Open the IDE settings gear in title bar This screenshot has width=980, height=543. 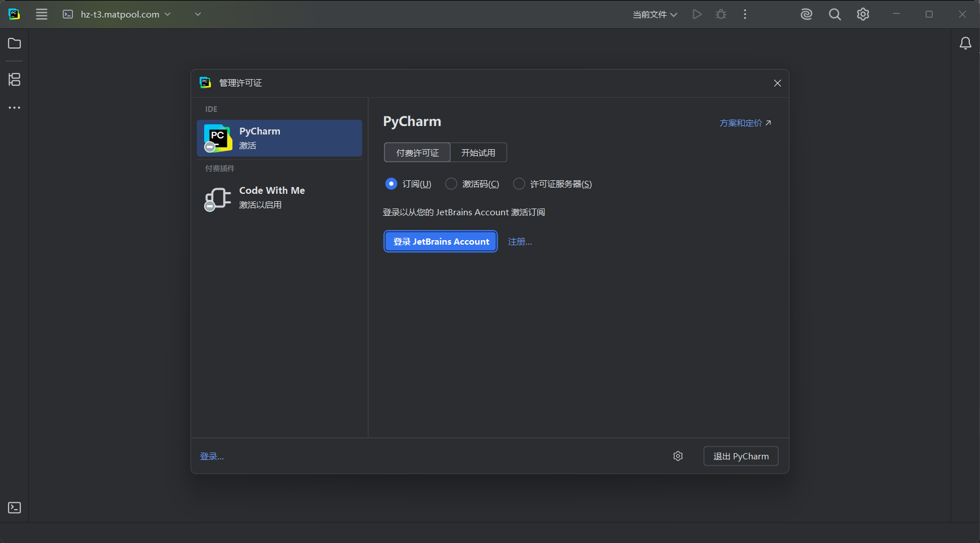coord(863,14)
